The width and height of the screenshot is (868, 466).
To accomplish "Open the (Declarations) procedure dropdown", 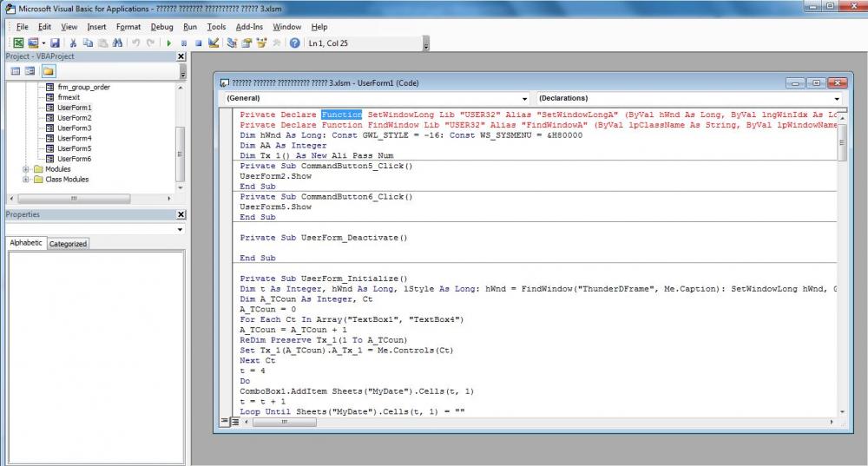I will tap(837, 99).
